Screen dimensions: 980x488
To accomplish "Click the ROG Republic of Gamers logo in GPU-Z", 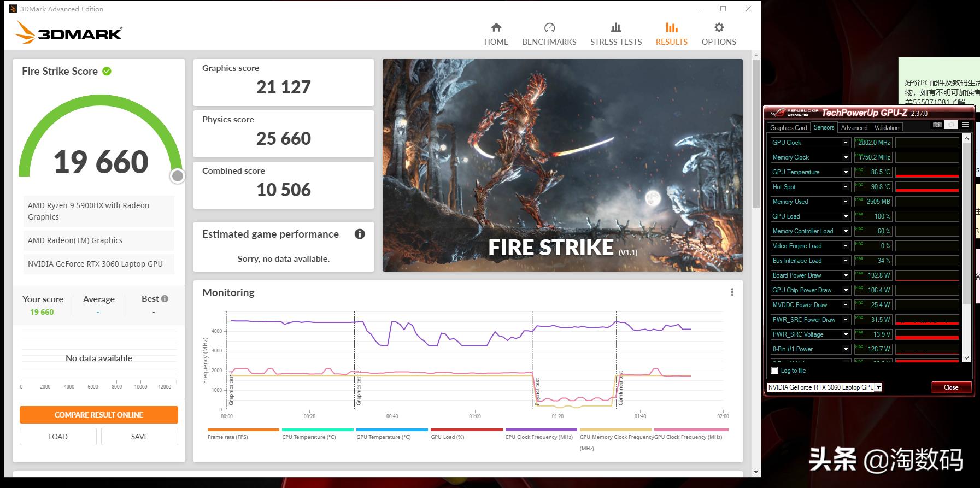I will (794, 113).
